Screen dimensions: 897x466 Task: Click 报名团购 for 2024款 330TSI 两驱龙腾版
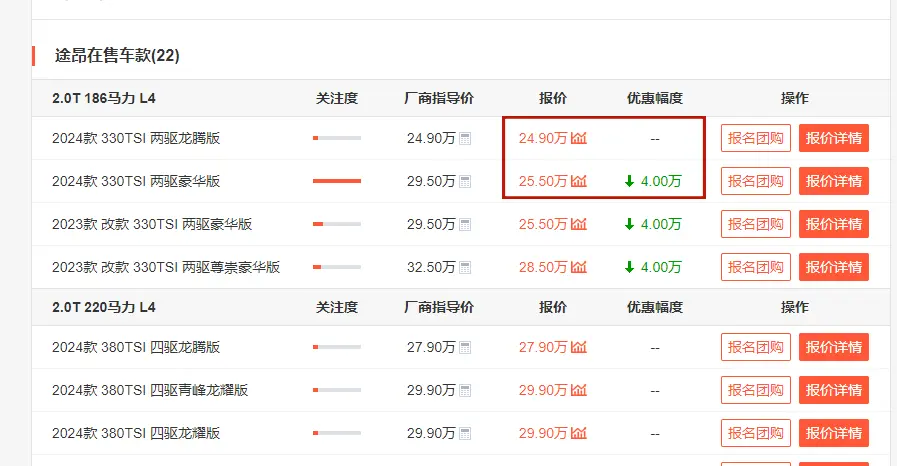coord(756,138)
